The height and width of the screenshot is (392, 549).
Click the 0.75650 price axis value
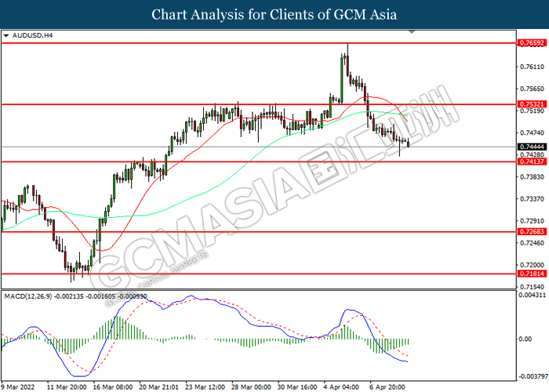click(x=532, y=89)
